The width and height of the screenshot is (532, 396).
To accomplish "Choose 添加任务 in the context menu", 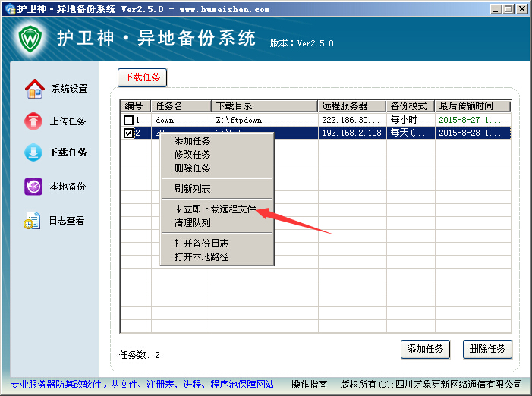I will [x=192, y=140].
